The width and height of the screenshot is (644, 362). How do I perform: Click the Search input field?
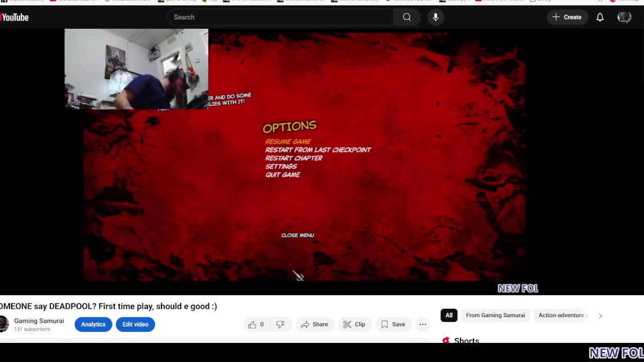pyautogui.click(x=280, y=17)
